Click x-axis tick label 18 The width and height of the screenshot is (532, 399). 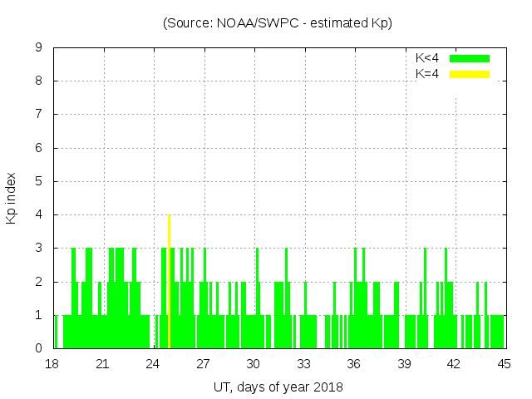click(x=52, y=364)
